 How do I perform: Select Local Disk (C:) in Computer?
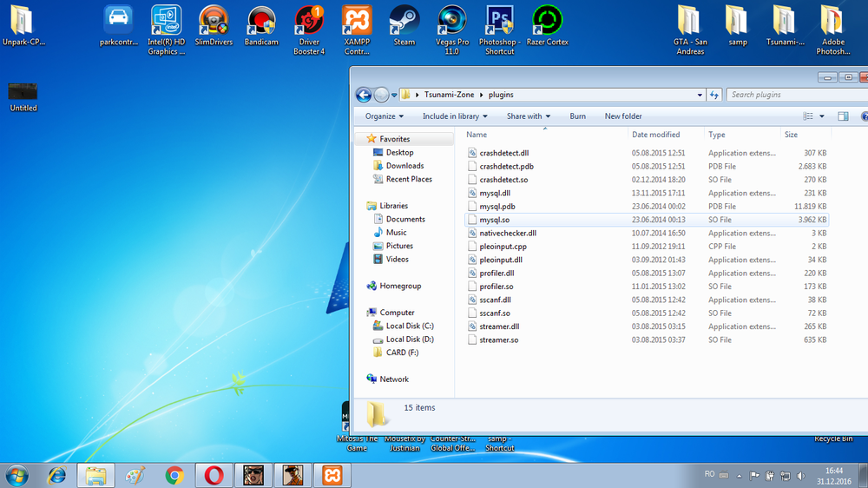pyautogui.click(x=410, y=326)
